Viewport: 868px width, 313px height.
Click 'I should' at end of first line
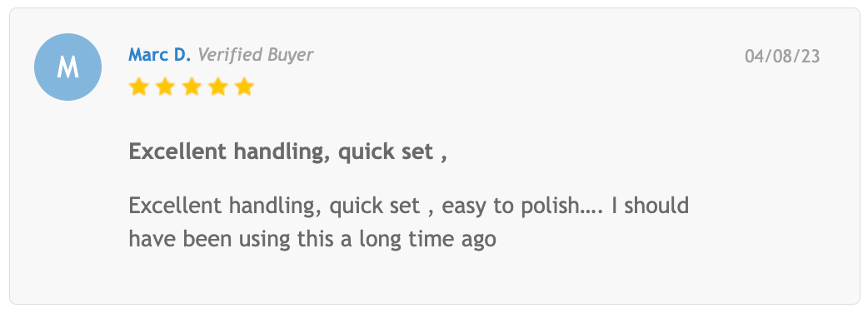pos(650,206)
